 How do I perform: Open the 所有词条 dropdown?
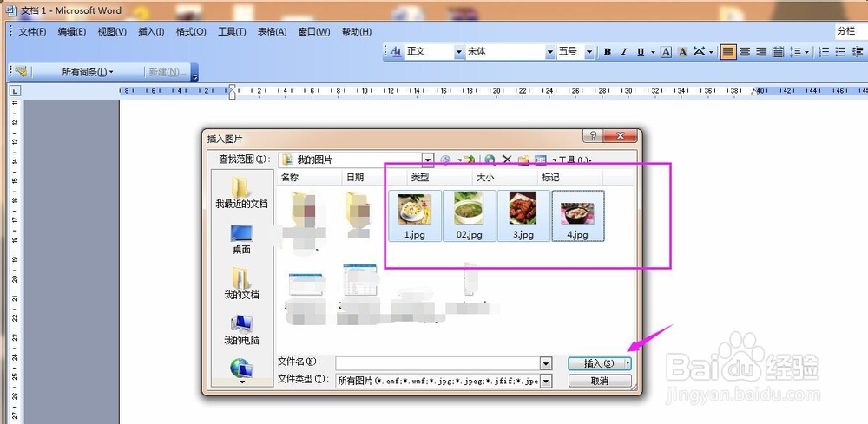point(88,72)
